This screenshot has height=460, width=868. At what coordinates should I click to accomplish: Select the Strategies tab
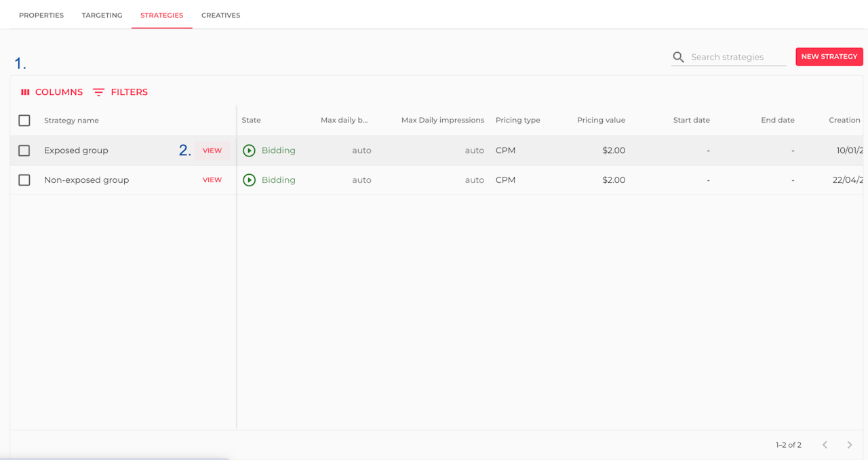(x=161, y=15)
